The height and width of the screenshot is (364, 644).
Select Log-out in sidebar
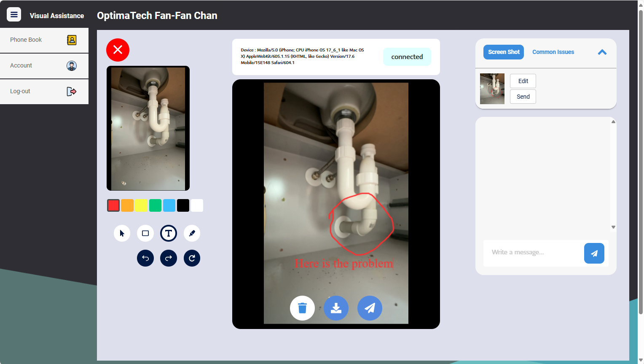click(44, 92)
